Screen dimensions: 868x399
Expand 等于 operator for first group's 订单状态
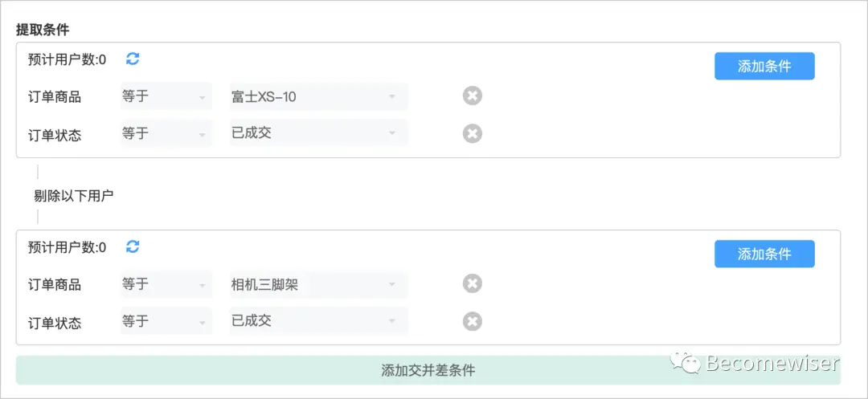pos(166,133)
